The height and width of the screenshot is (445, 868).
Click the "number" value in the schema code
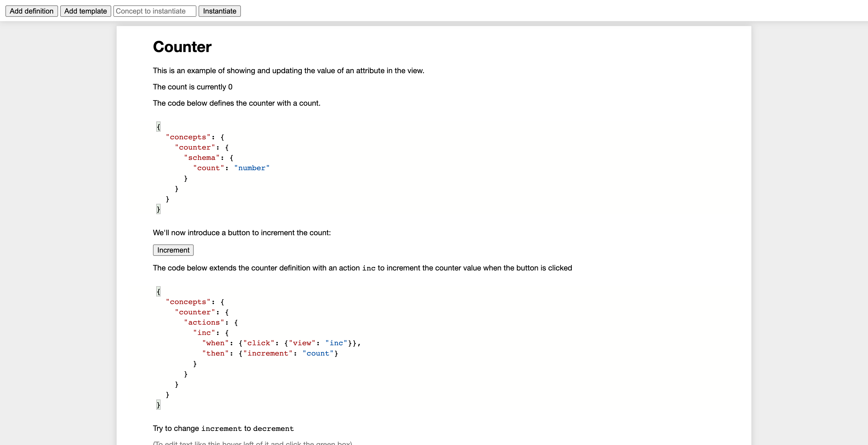coord(252,168)
